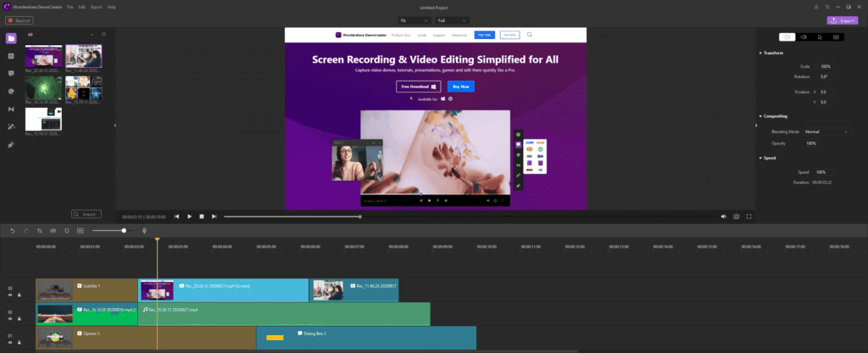The height and width of the screenshot is (353, 868).
Task: Open the Transitions panel in the left sidebar
Action: pos(11,109)
